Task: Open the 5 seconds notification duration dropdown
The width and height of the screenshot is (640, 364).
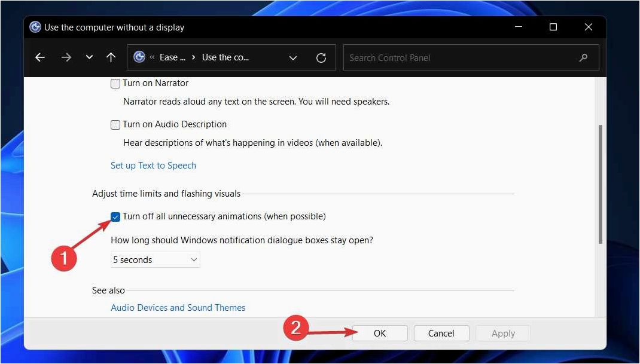Action: [x=155, y=260]
